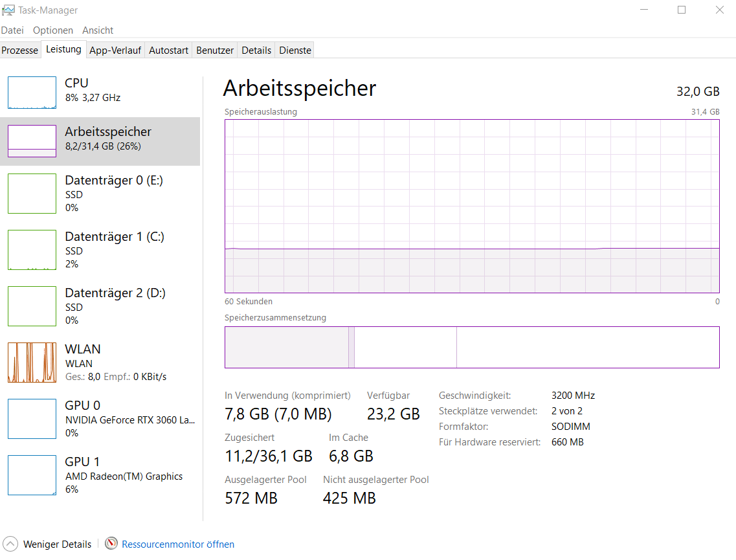Click the 32,0 GB total memory text
736x560 pixels.
coord(698,91)
